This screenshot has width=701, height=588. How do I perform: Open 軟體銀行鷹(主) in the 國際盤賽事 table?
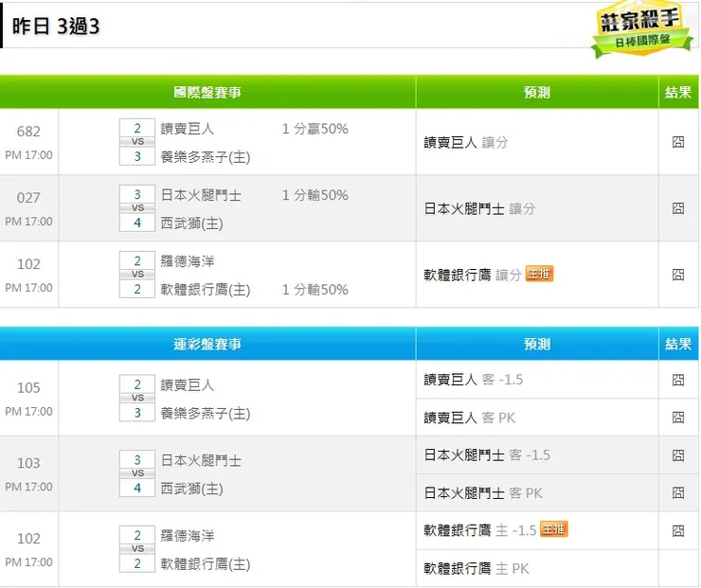click(206, 289)
